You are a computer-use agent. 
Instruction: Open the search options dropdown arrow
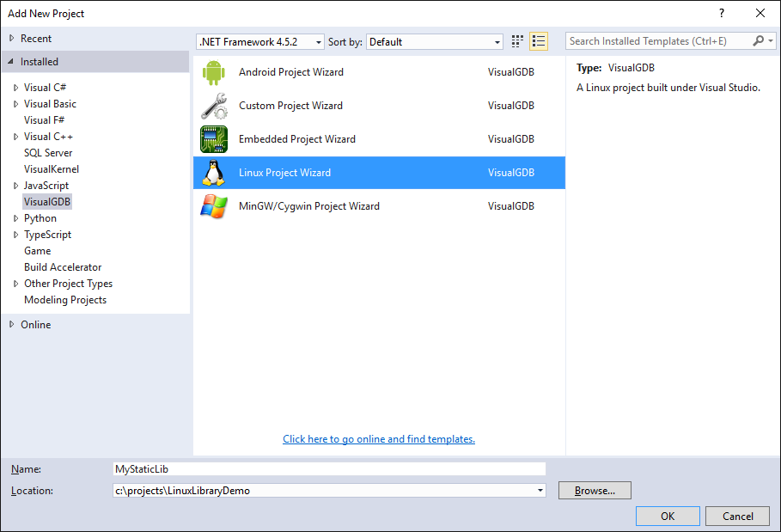pos(771,41)
